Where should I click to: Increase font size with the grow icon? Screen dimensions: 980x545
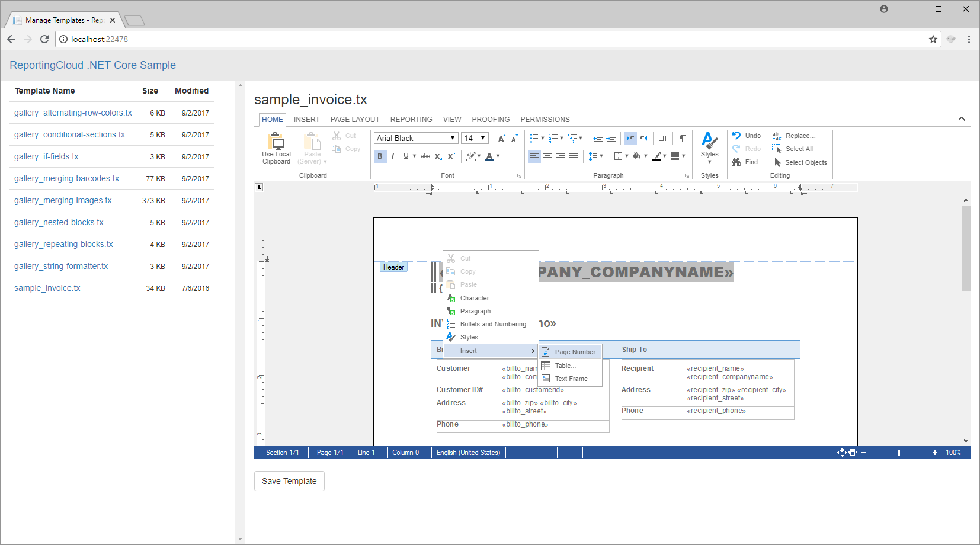point(501,139)
